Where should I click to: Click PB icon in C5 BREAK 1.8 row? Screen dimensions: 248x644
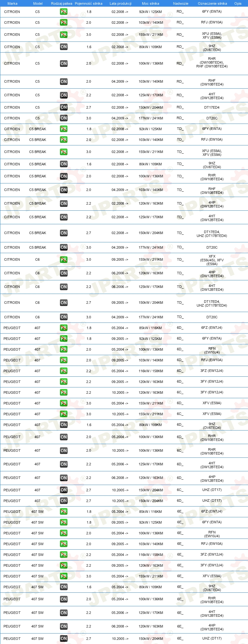64,129
